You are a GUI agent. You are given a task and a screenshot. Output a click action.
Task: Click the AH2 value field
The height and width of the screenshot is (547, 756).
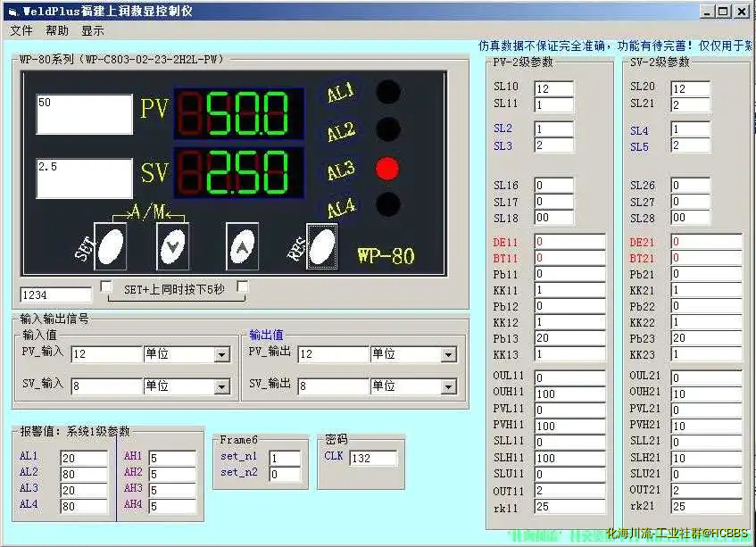172,474
